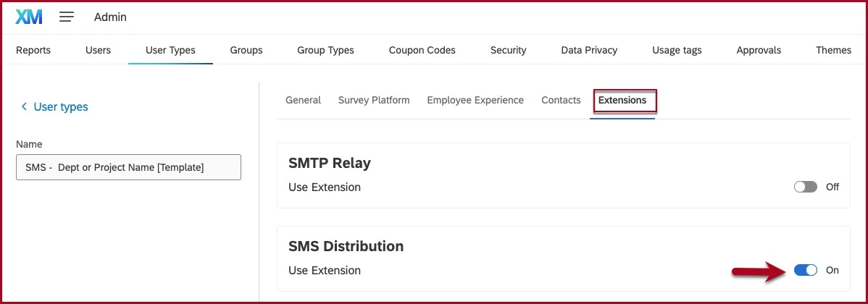Select the User Types admin tab
The image size is (868, 304).
click(170, 50)
